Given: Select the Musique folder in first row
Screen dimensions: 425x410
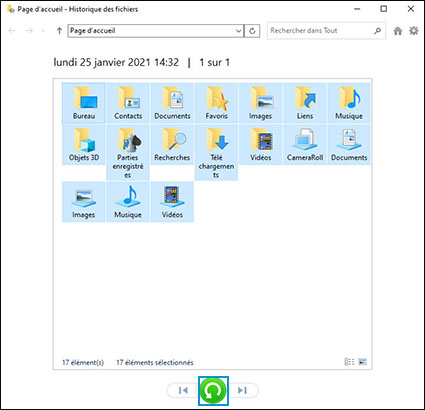Looking at the screenshot, I should 349,103.
